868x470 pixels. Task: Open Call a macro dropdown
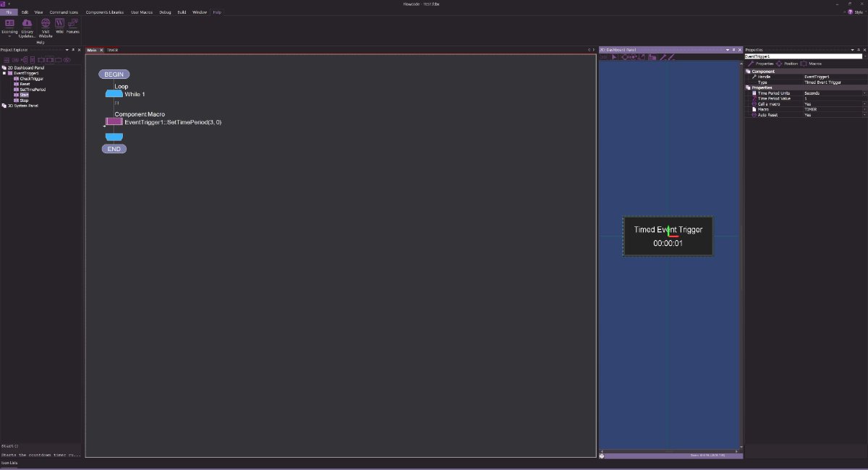864,104
